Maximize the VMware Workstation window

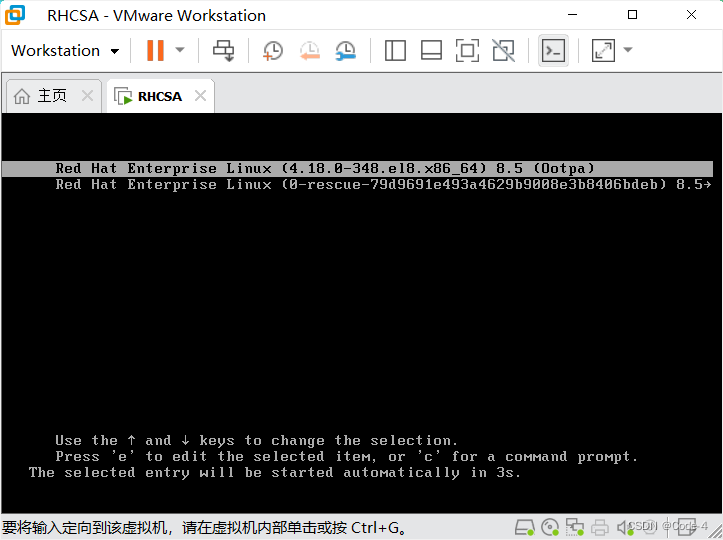click(x=633, y=15)
